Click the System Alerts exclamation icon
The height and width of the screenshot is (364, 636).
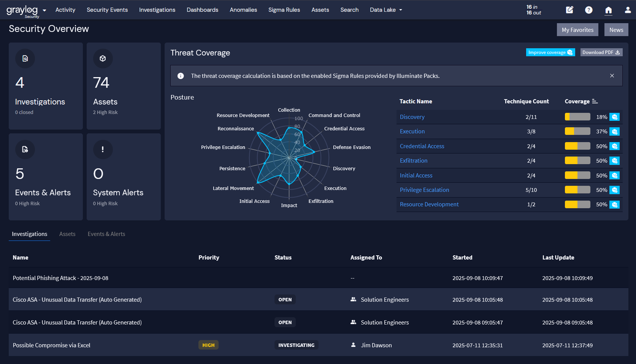(x=103, y=149)
